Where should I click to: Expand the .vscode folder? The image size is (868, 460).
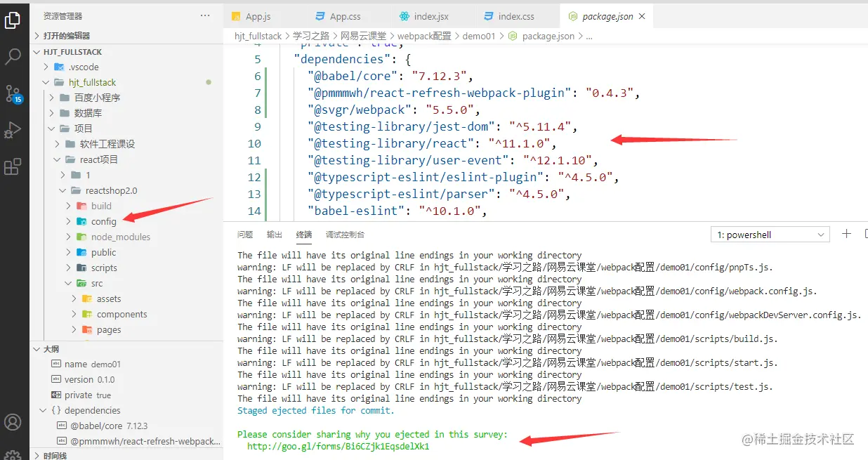[x=127, y=67]
